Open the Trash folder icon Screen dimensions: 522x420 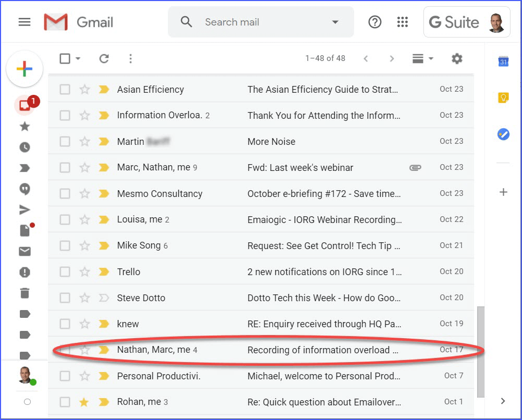coord(25,292)
